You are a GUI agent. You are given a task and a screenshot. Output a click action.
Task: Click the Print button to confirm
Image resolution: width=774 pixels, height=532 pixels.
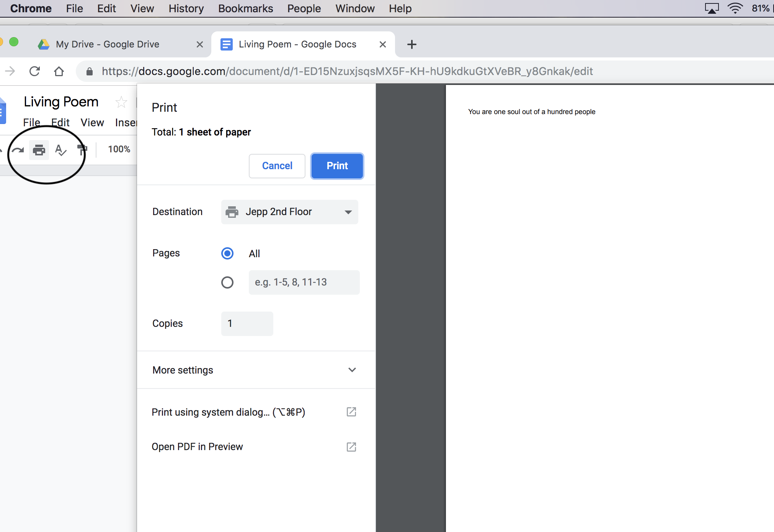click(x=337, y=166)
